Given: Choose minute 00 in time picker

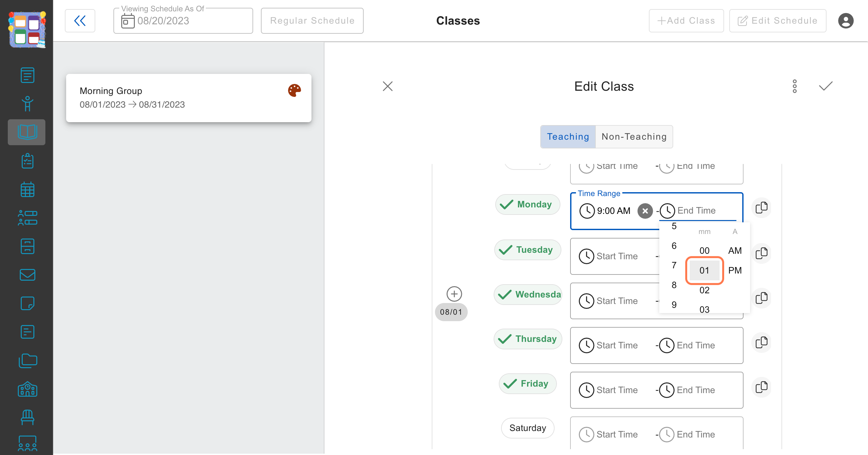Looking at the screenshot, I should [x=704, y=251].
